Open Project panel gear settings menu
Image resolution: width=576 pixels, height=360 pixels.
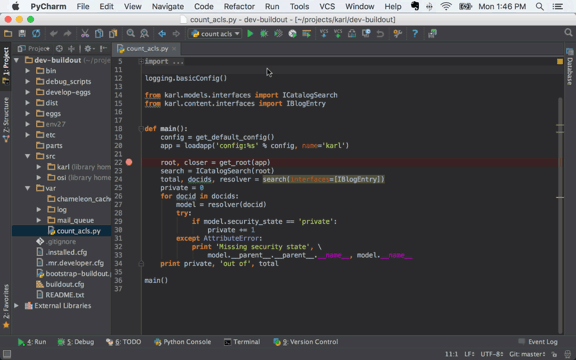point(89,48)
